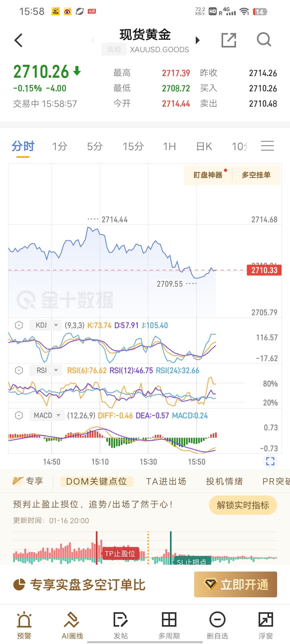Toggle the MACD indicator hexagon settings
290x644 pixels.
click(19, 415)
